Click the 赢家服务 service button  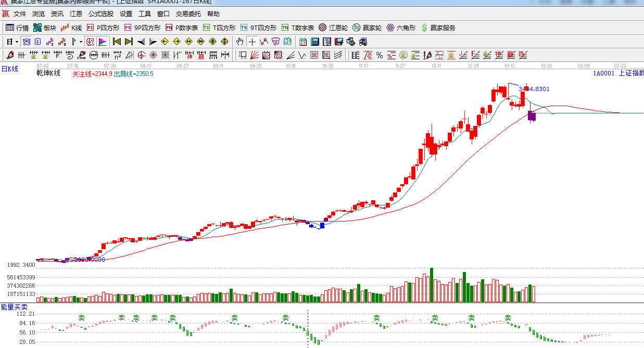[438, 28]
